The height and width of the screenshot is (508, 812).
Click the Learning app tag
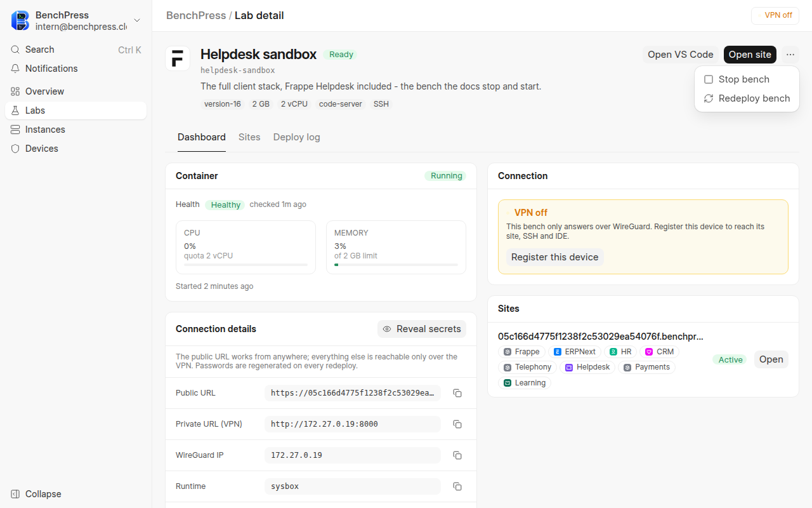525,383
